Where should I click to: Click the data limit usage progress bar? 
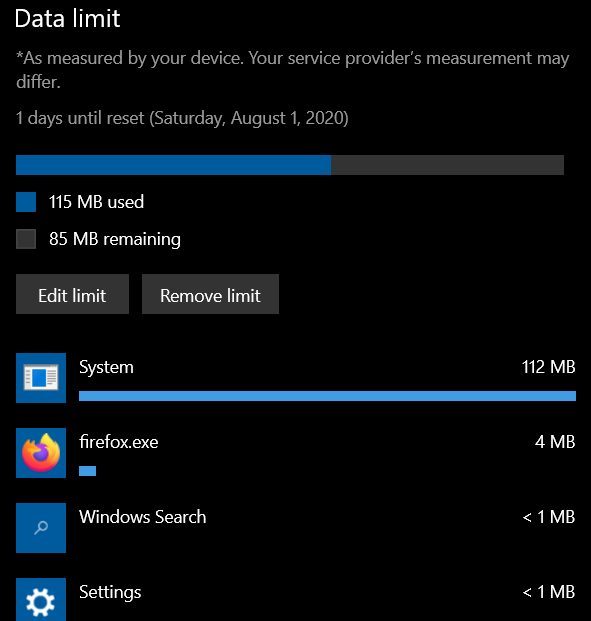click(290, 165)
